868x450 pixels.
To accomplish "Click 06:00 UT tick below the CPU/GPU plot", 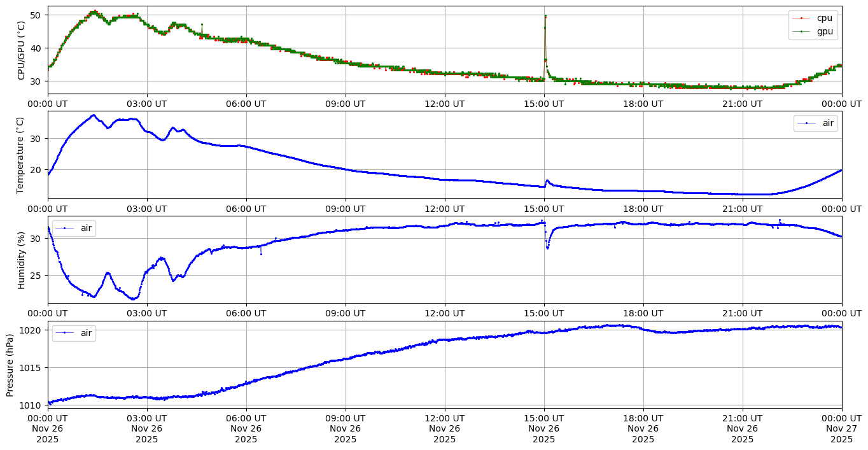I will click(x=246, y=104).
